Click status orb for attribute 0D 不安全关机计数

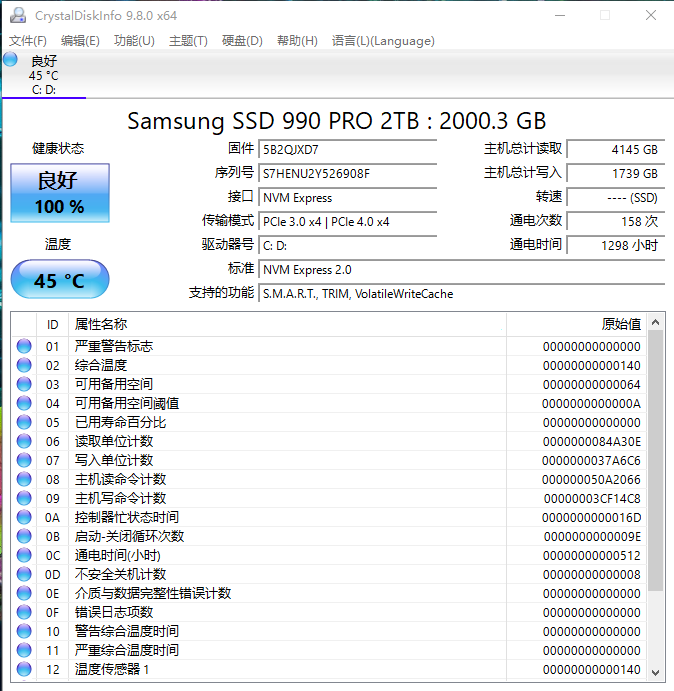pyautogui.click(x=24, y=574)
